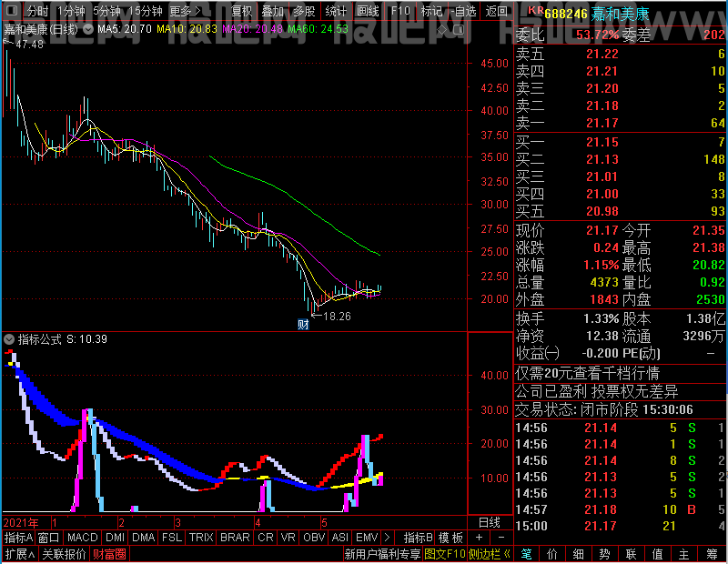Switch indicator to DMI
The width and height of the screenshot is (728, 564).
115,538
